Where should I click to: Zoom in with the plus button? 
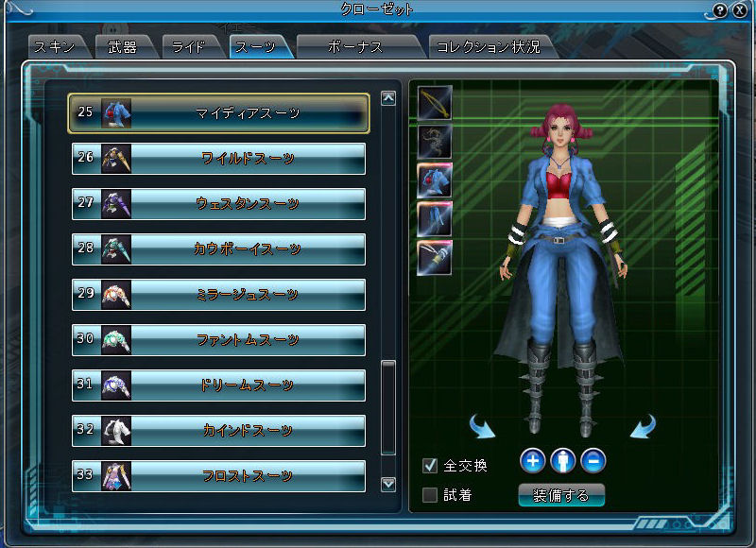[x=533, y=461]
